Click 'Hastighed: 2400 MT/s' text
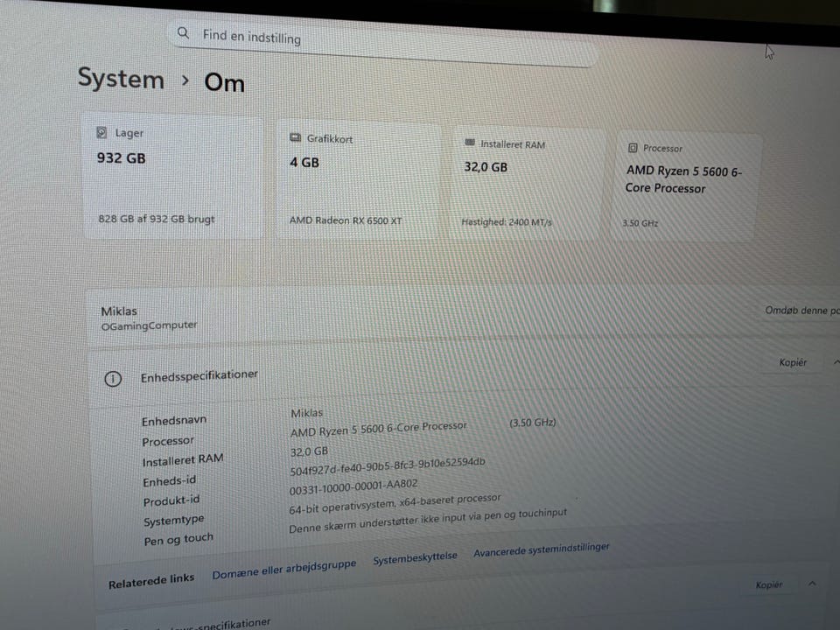 coord(507,221)
